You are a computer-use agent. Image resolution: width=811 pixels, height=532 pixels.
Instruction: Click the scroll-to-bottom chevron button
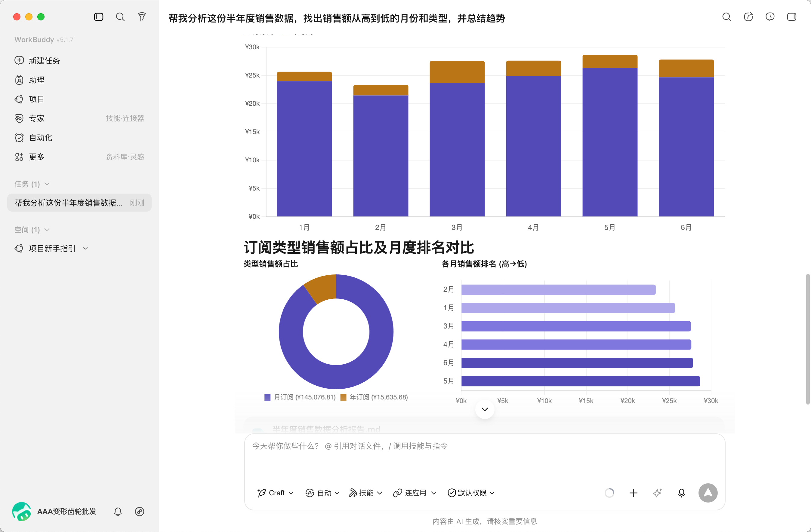485,409
